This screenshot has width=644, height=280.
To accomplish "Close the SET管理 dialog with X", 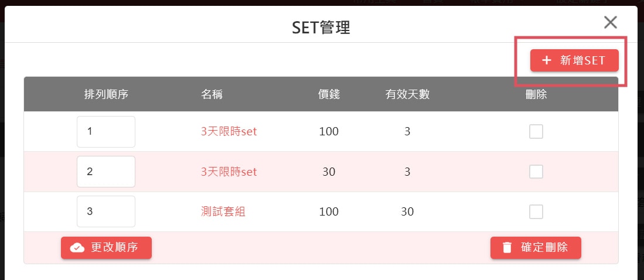I will pyautogui.click(x=611, y=23).
